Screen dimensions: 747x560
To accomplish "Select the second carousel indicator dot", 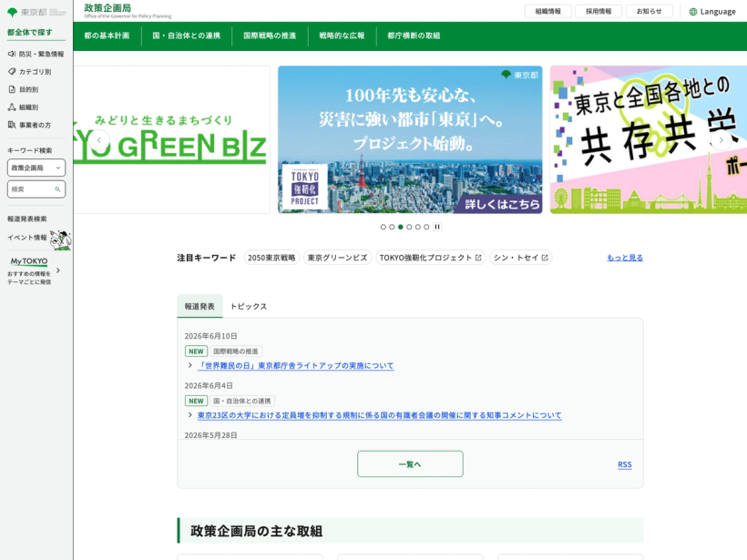I will pyautogui.click(x=392, y=227).
